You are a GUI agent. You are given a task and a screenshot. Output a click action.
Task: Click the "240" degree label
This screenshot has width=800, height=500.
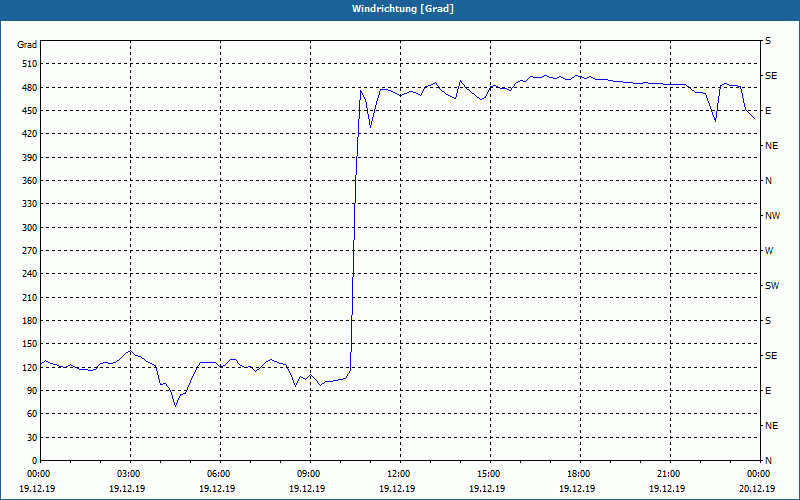pos(30,274)
